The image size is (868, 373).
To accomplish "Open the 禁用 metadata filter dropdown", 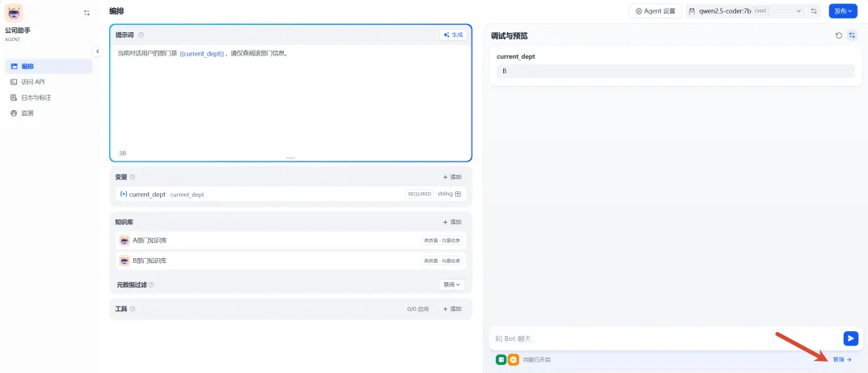I will click(452, 285).
